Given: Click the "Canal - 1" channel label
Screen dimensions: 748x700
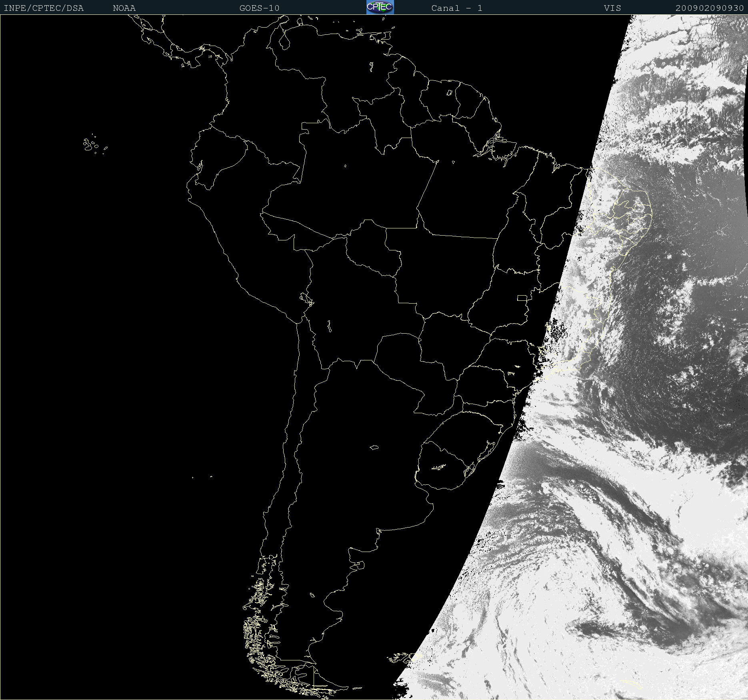Looking at the screenshot, I should point(457,8).
